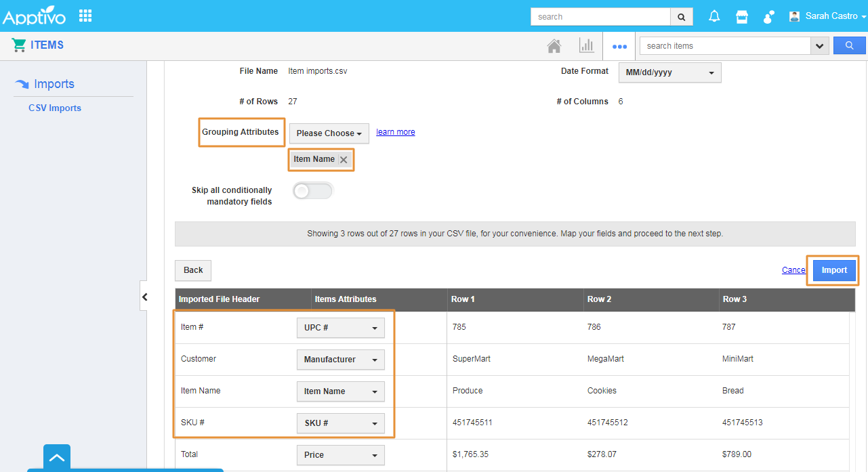Collapse the left sidebar panel
This screenshot has height=472, width=868.
(x=144, y=297)
